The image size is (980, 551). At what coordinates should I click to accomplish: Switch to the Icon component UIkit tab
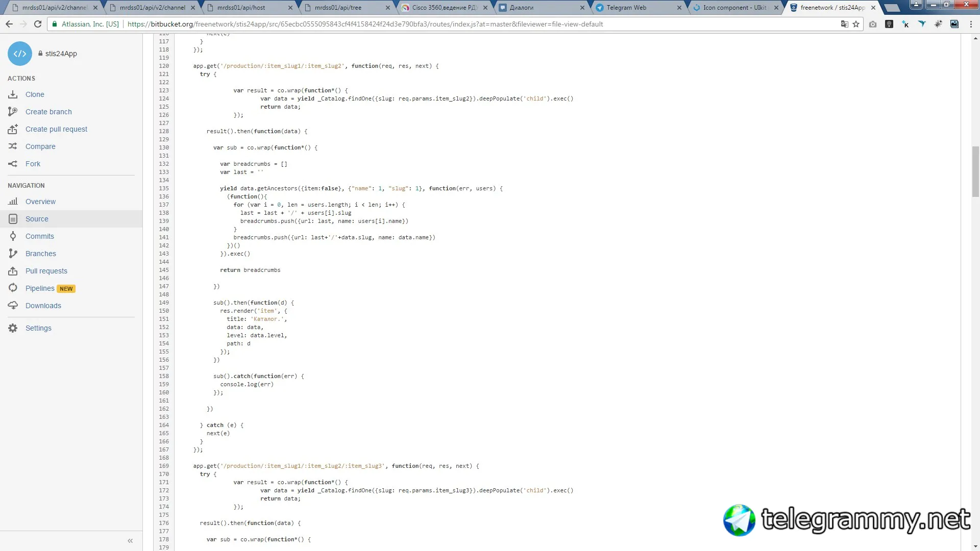pos(734,8)
